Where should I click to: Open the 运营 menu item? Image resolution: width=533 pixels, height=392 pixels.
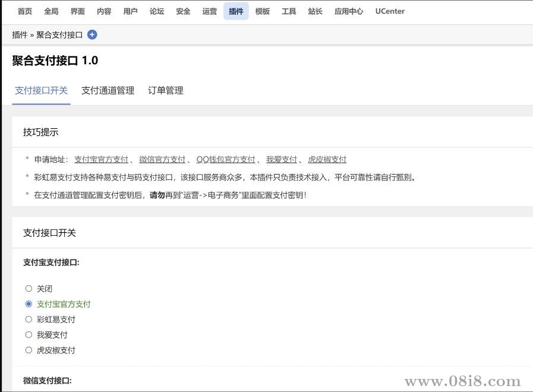[209, 11]
